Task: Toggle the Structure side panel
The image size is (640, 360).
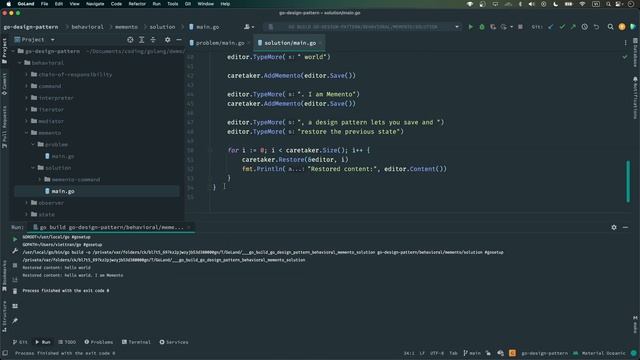Action: tap(4, 317)
